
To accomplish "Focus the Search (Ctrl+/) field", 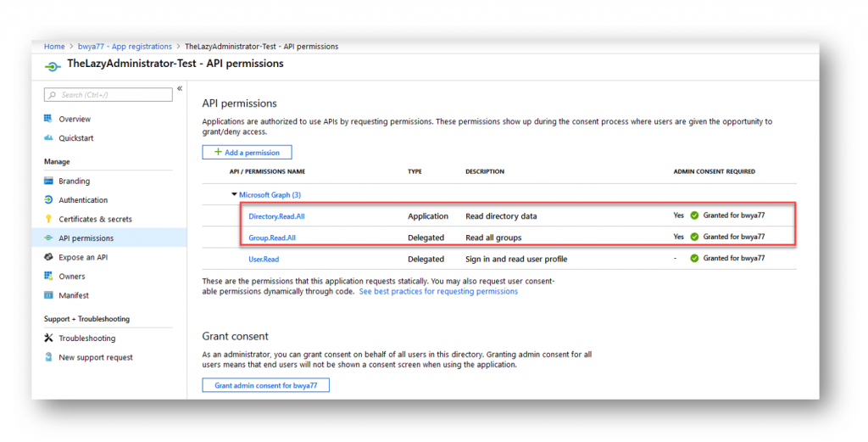I will click(108, 95).
